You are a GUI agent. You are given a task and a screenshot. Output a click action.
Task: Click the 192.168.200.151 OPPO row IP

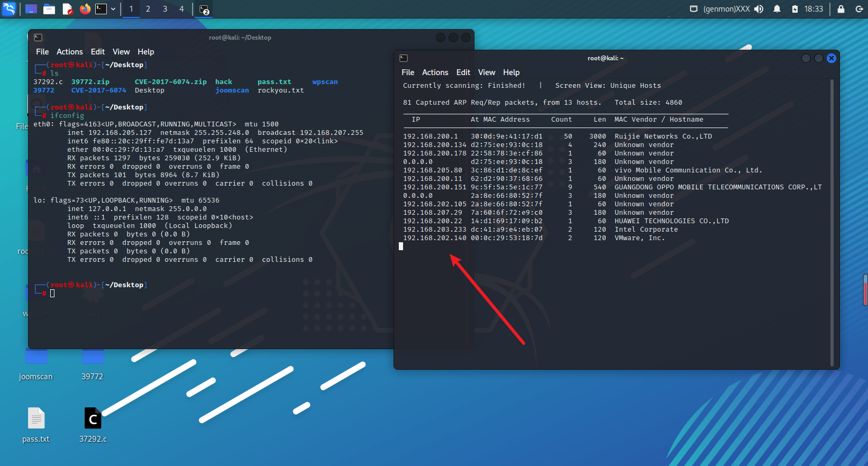point(435,187)
